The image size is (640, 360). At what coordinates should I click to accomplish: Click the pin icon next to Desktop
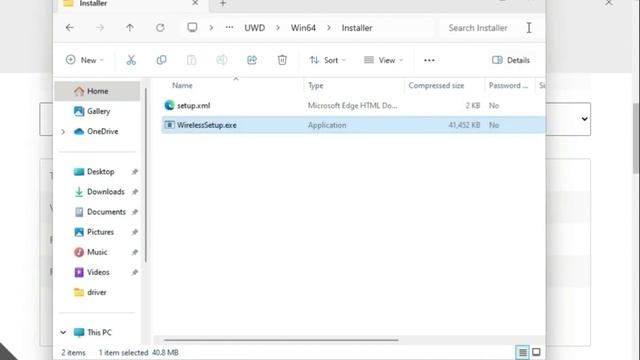point(135,172)
